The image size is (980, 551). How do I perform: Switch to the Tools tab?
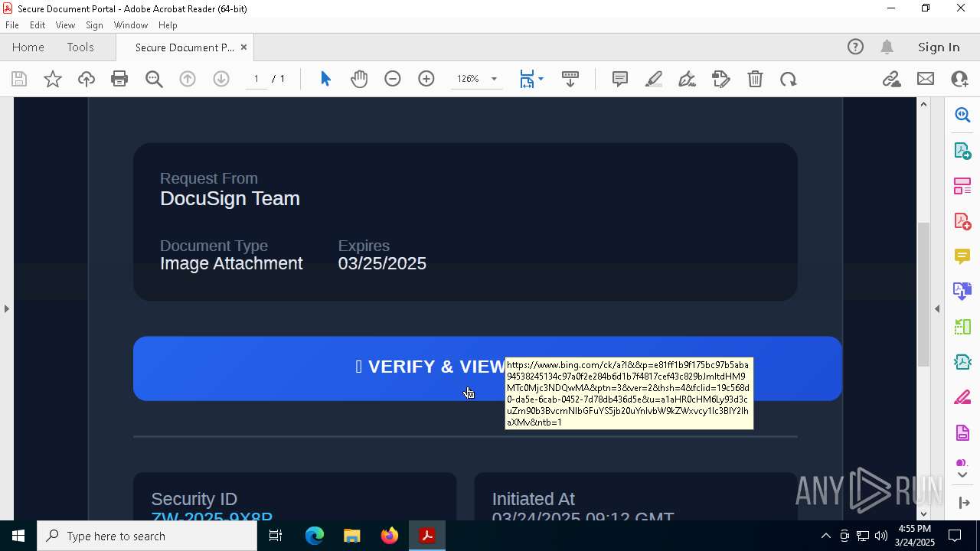(x=80, y=47)
